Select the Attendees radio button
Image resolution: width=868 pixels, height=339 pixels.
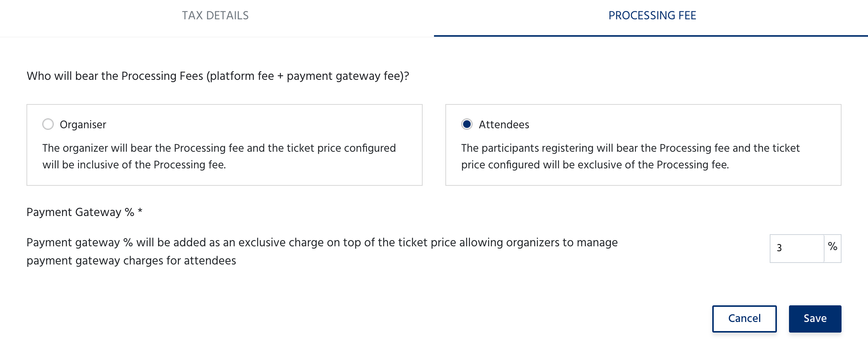[x=467, y=124]
